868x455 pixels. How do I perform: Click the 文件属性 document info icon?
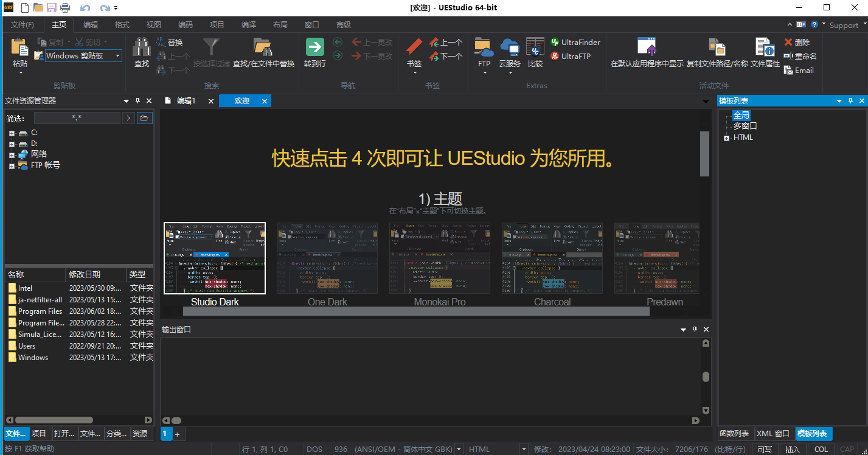(x=765, y=47)
